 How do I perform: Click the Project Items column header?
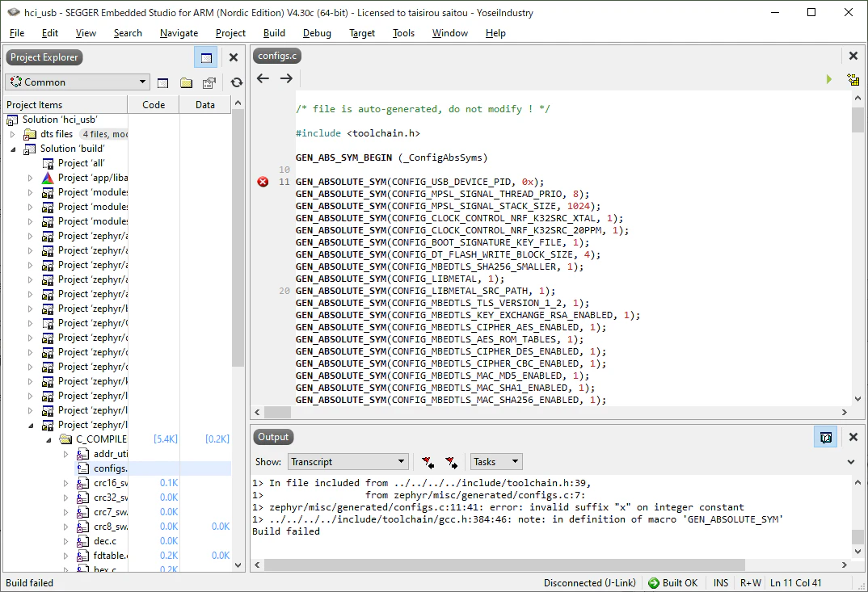[x=65, y=104]
